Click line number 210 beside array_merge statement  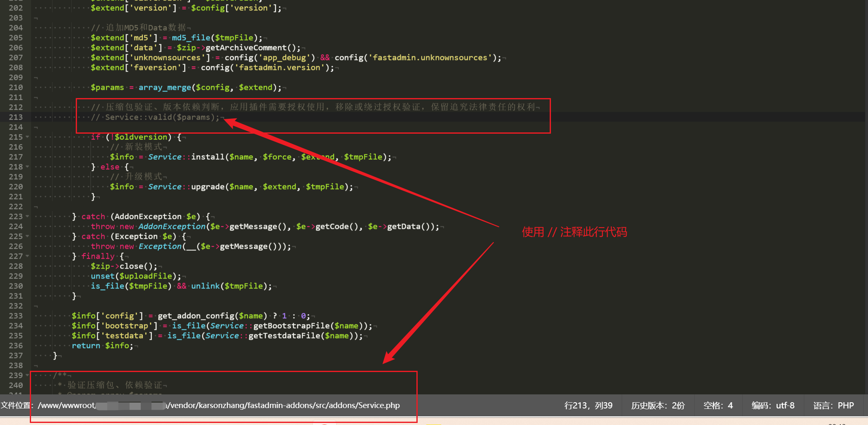(16, 87)
